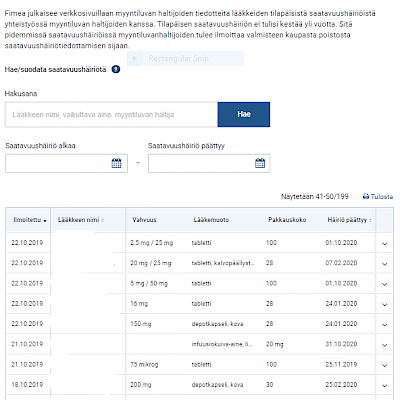
Task: Expand row with 5 mg / 50 mg
Action: point(385,284)
